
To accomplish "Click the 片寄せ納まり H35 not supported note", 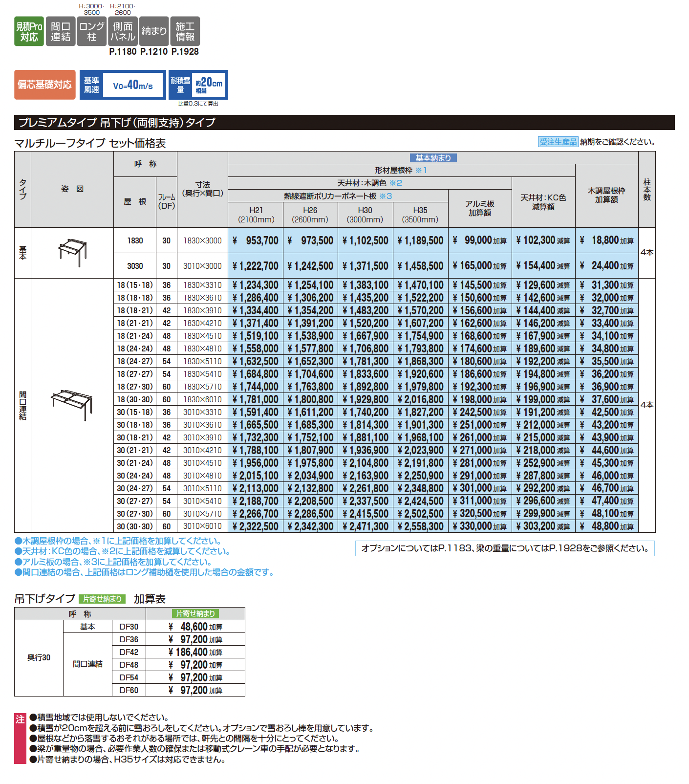I will click(x=128, y=760).
